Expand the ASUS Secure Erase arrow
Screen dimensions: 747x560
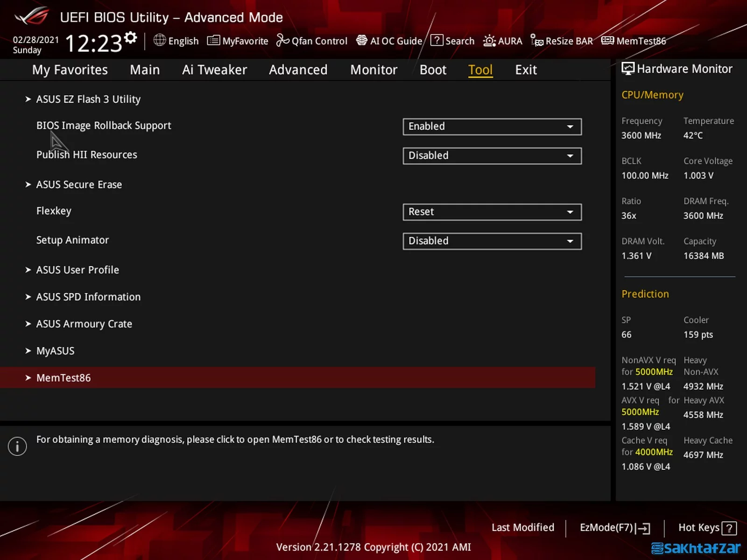click(28, 185)
